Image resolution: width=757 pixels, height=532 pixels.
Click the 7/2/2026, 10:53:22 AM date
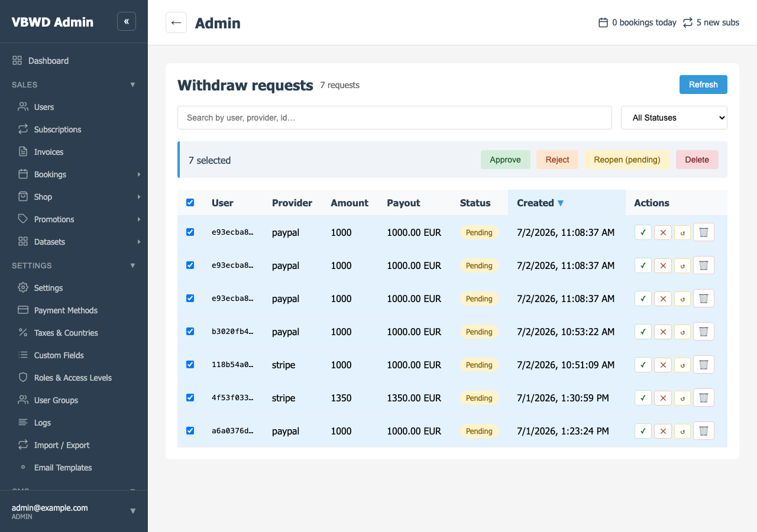(x=566, y=332)
